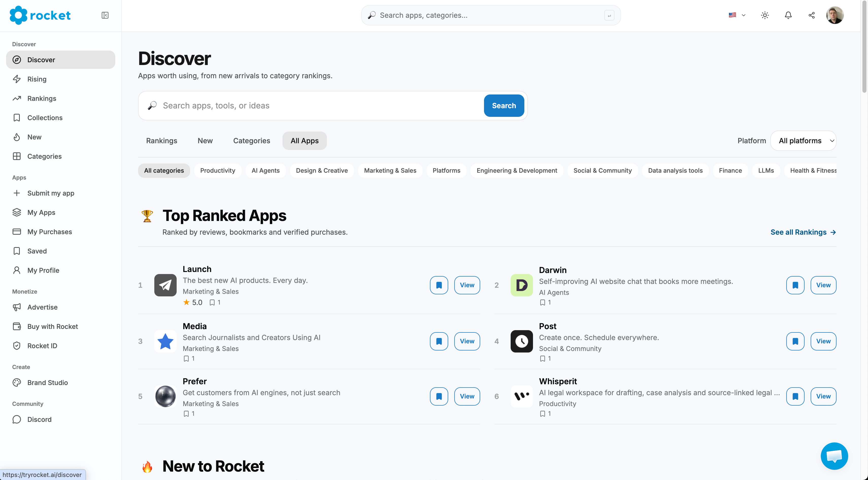
Task: Open the chat support bubble
Action: [834, 456]
